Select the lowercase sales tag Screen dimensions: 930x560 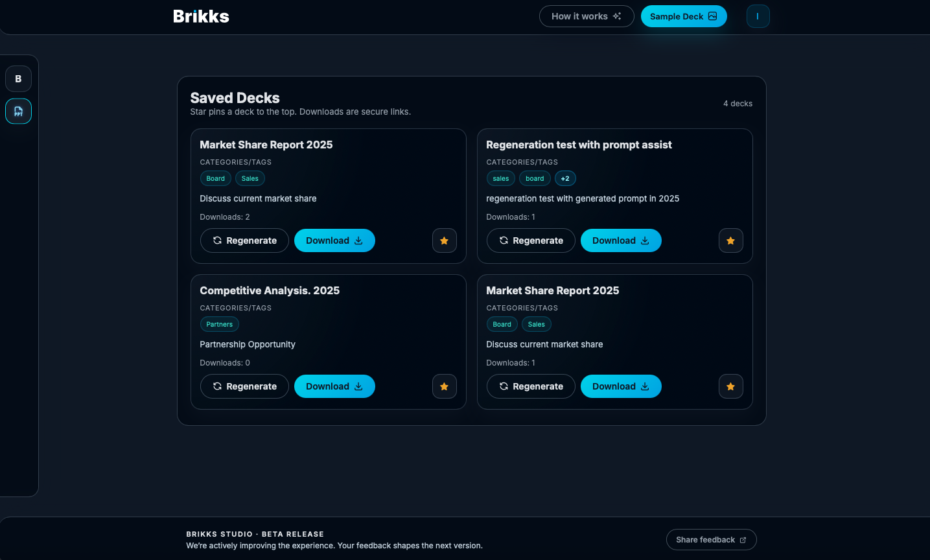pos(501,178)
